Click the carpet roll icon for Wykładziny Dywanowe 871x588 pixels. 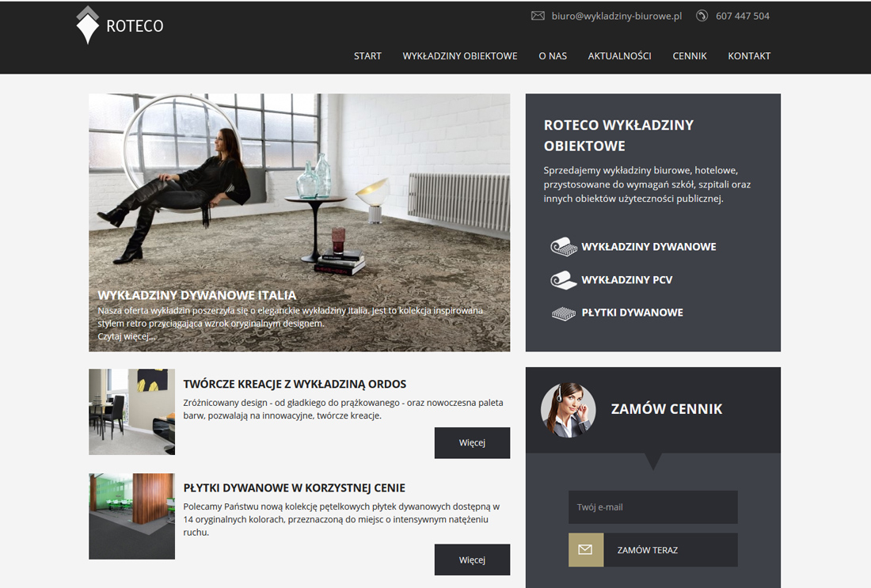tap(563, 247)
